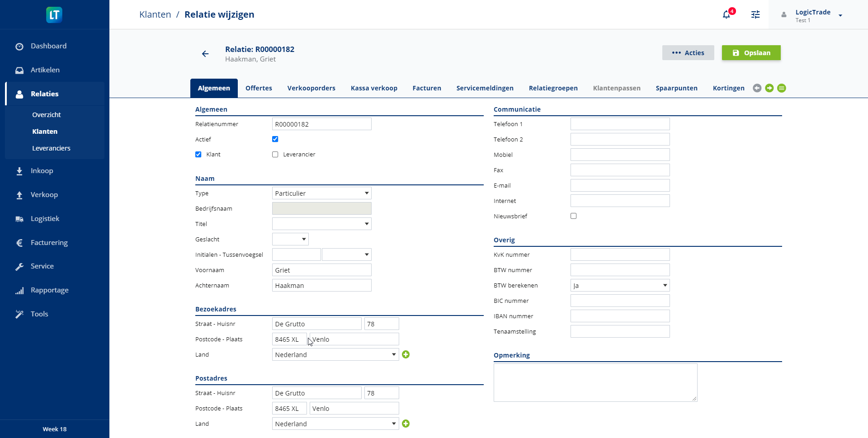The width and height of the screenshot is (868, 438).
Task: Open the Acties button menu
Action: click(x=688, y=53)
